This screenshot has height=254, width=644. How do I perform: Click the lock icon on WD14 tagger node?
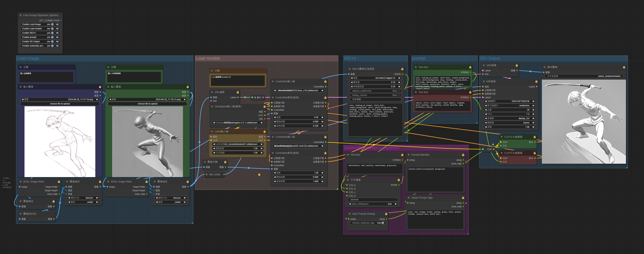point(402,69)
